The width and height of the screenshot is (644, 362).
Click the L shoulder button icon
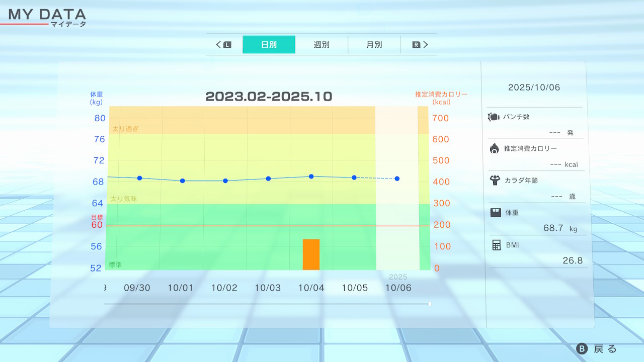click(x=227, y=45)
